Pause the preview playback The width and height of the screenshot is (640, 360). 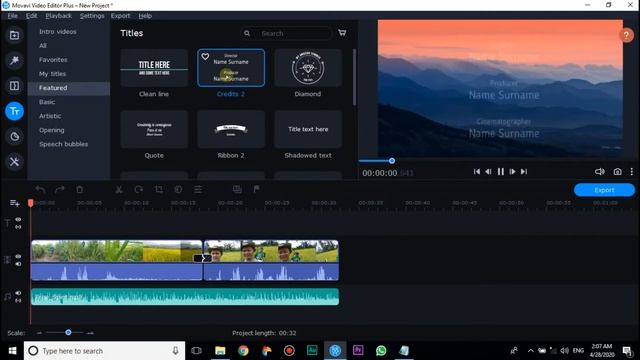click(x=501, y=172)
